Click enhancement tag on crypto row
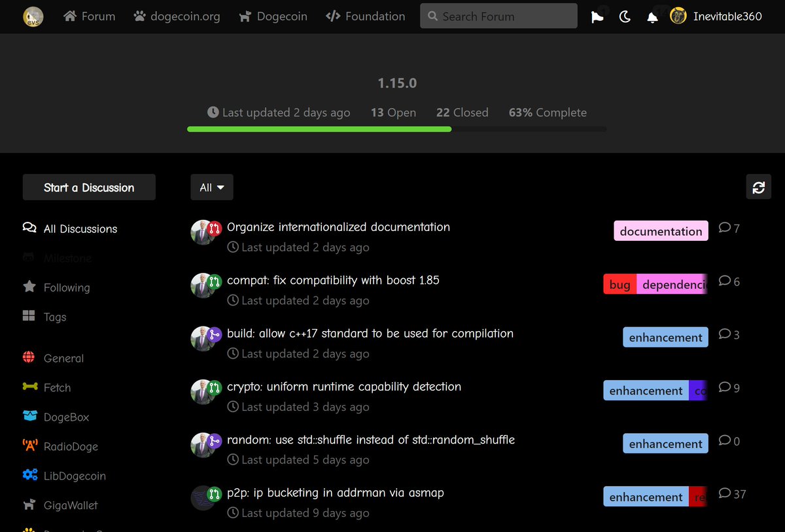The image size is (785, 532). pyautogui.click(x=646, y=391)
